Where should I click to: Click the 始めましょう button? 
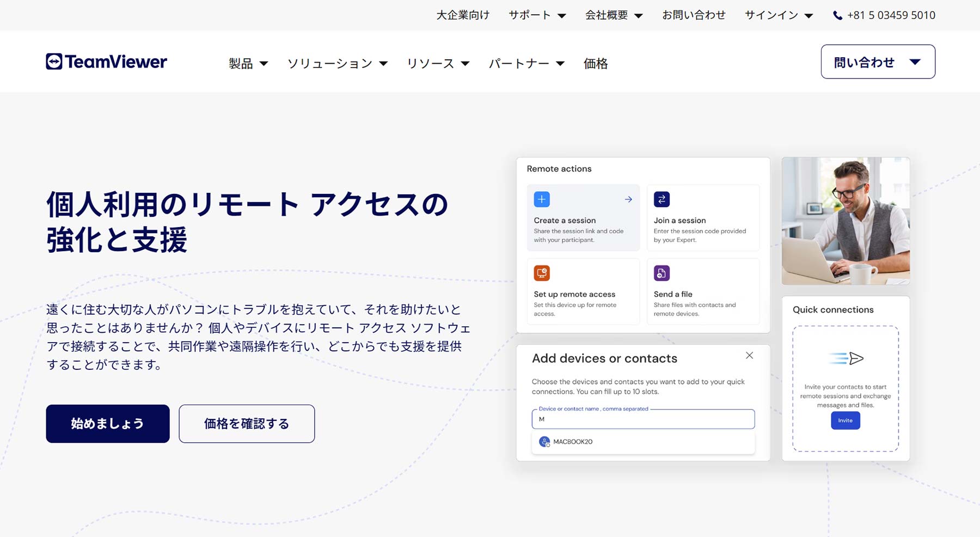coord(108,424)
